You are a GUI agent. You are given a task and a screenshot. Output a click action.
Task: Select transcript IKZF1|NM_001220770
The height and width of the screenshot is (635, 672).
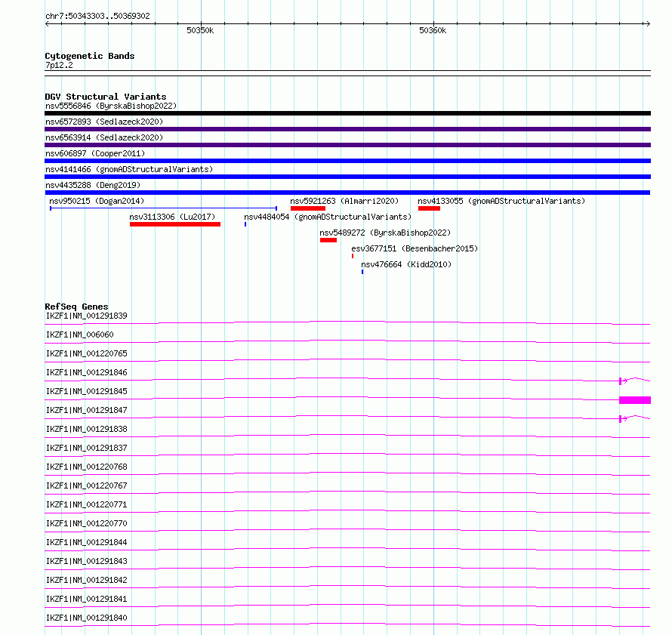[x=87, y=523]
